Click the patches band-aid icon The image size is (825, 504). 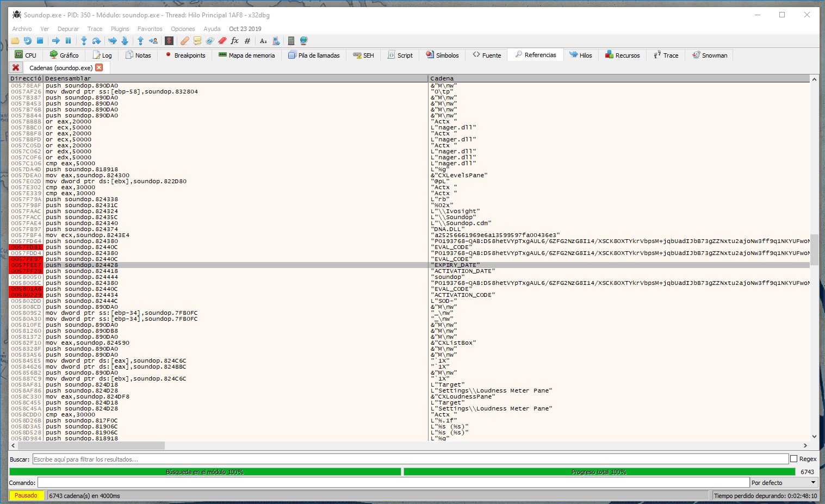click(x=185, y=41)
